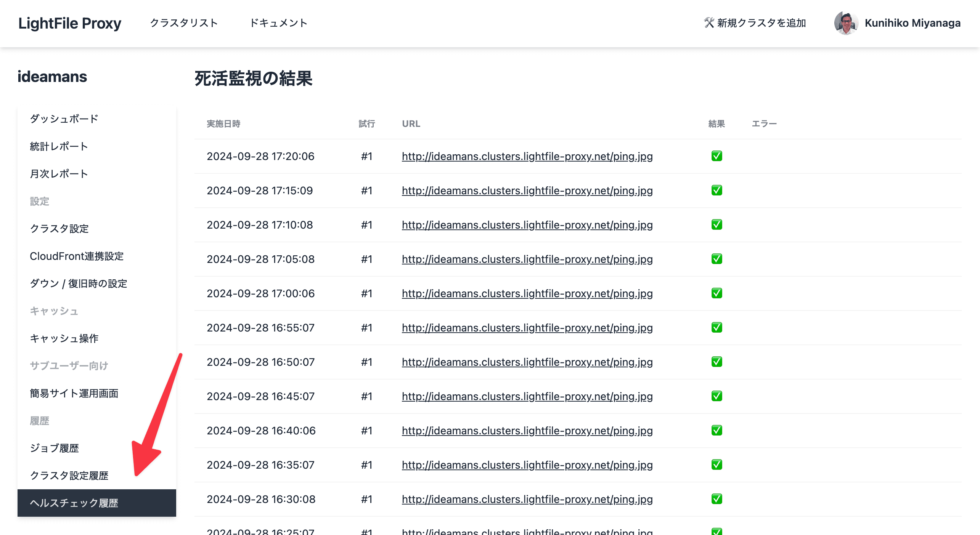Open CloudFront連携設定 page
This screenshot has height=535, width=980.
77,256
